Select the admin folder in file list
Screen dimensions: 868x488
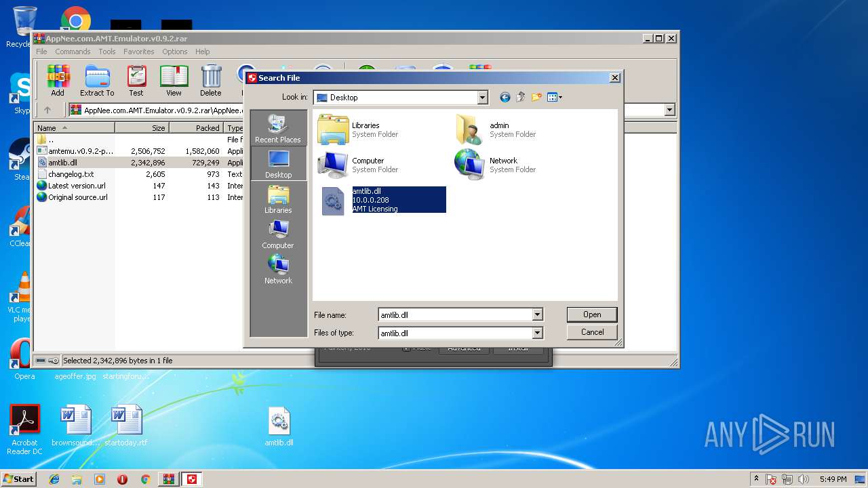coord(496,129)
